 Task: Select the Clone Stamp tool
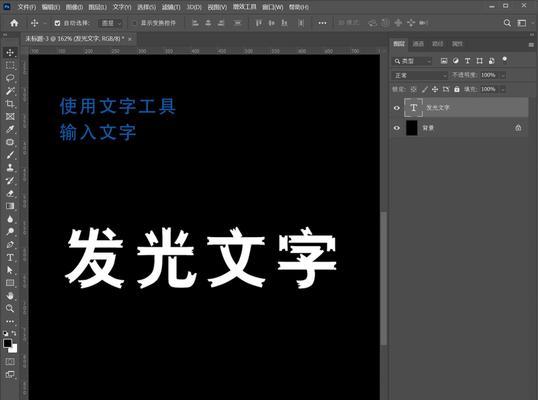(x=10, y=168)
